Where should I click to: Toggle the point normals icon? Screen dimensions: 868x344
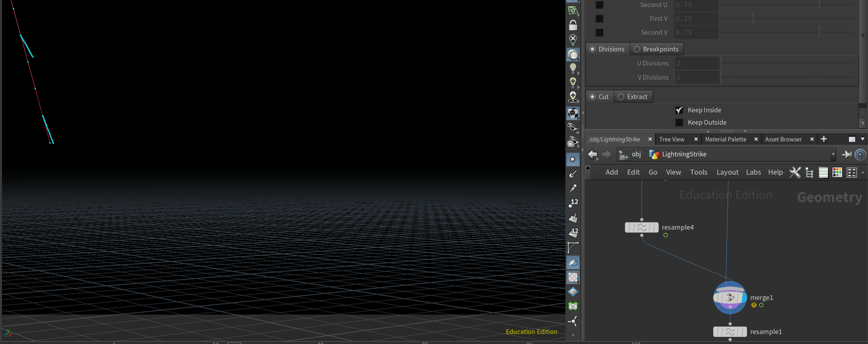pyautogui.click(x=573, y=174)
